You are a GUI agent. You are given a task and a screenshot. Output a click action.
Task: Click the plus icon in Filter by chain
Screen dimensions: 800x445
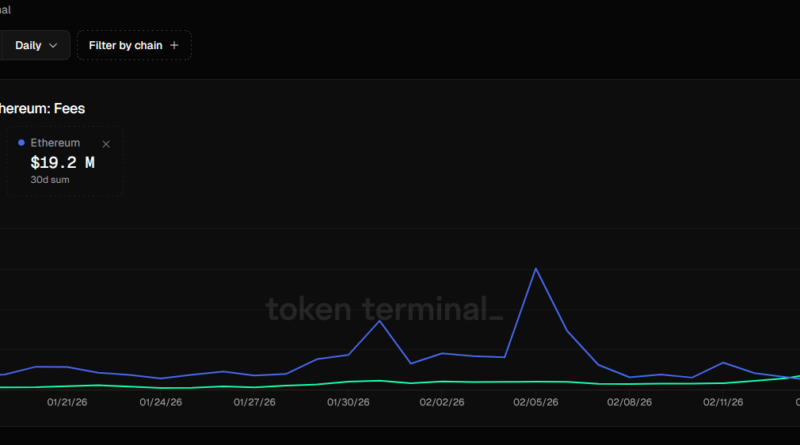point(174,45)
